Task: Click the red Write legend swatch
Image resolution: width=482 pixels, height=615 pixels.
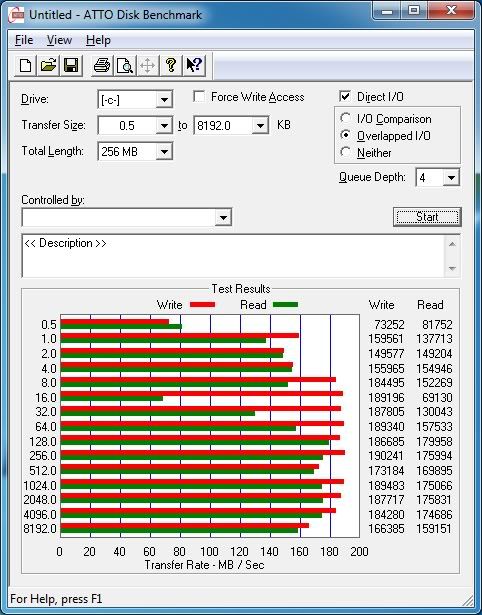Action: click(202, 304)
